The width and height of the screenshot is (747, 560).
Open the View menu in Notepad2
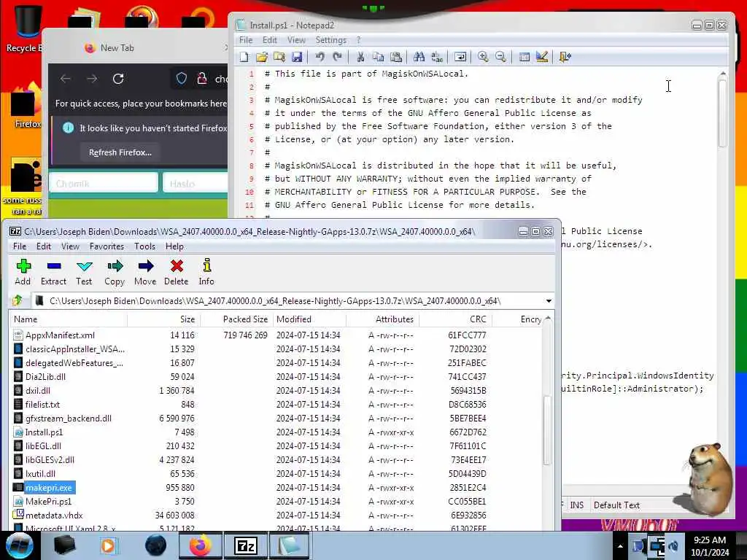click(x=296, y=40)
